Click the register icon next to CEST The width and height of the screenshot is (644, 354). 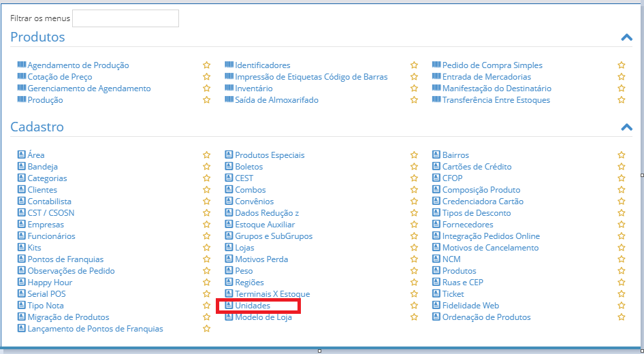pos(229,178)
